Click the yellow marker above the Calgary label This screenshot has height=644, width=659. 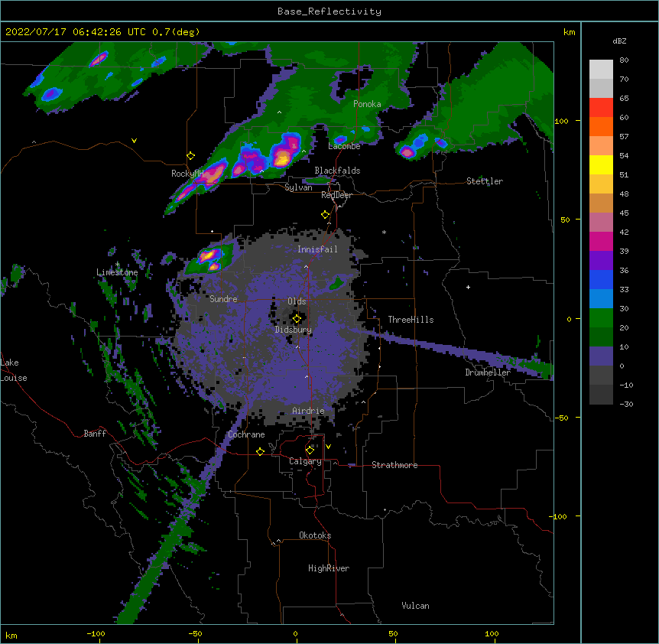(x=310, y=450)
